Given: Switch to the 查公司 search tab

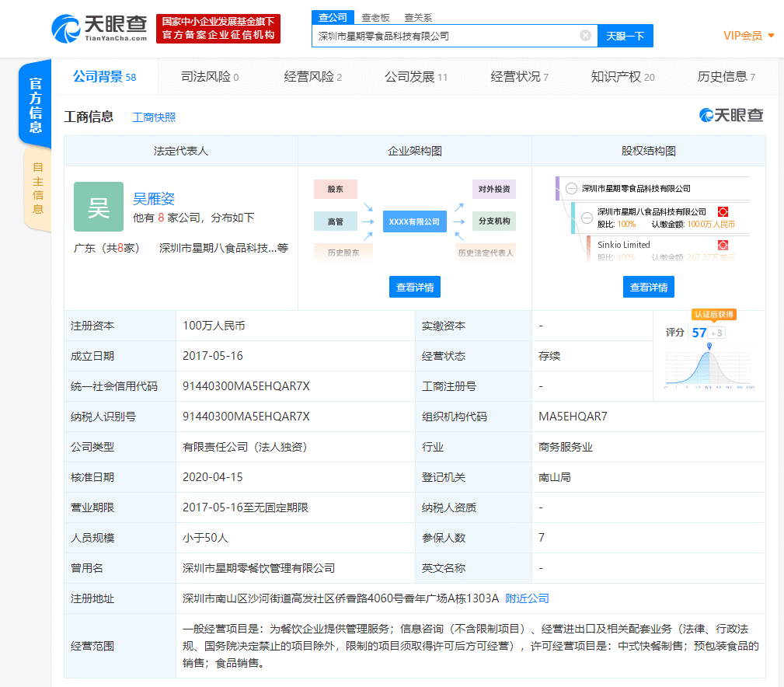Looking at the screenshot, I should click(x=333, y=18).
